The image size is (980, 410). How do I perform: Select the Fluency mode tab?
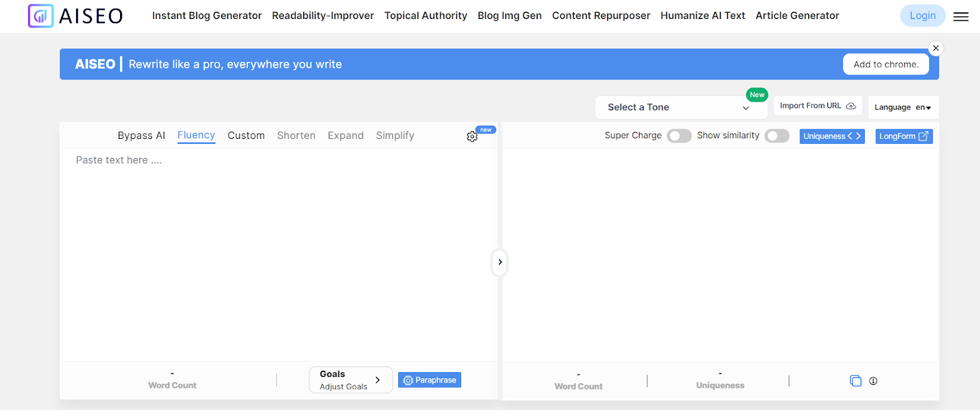pos(196,135)
